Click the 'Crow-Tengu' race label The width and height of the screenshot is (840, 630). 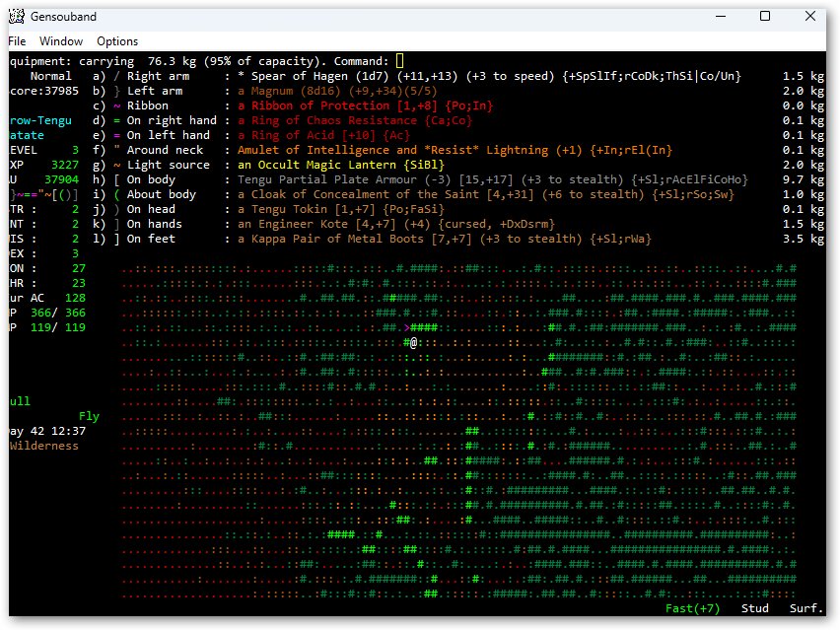[40, 120]
